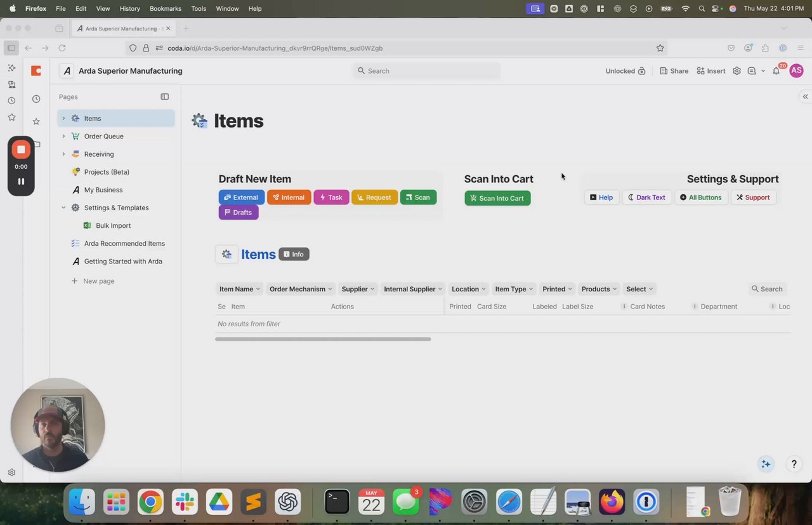Viewport: 812px width, 525px height.
Task: Collapse the right panel chevrons
Action: tap(805, 96)
